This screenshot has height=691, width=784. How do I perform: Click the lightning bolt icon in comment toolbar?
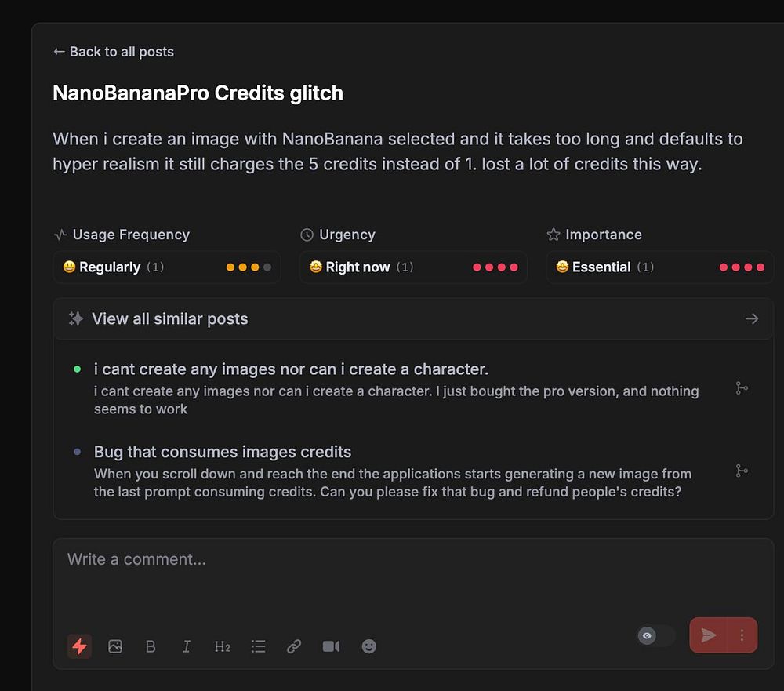pos(79,646)
